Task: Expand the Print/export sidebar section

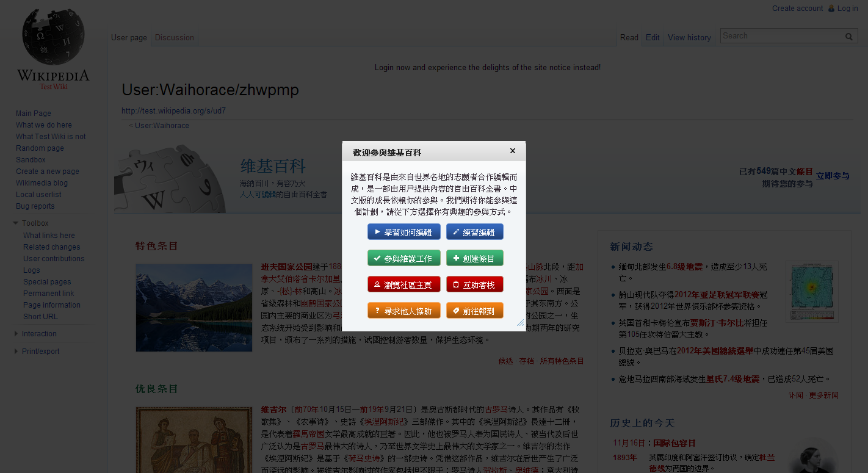Action: 41,352
